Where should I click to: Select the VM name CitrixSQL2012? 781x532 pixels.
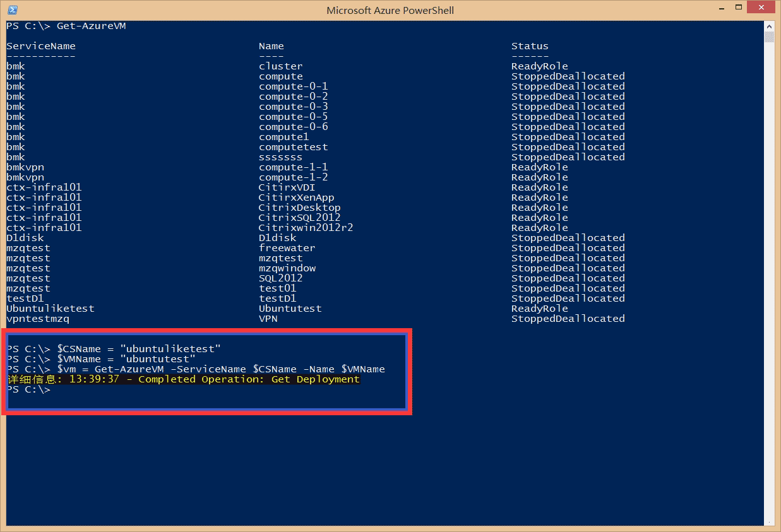(300, 218)
